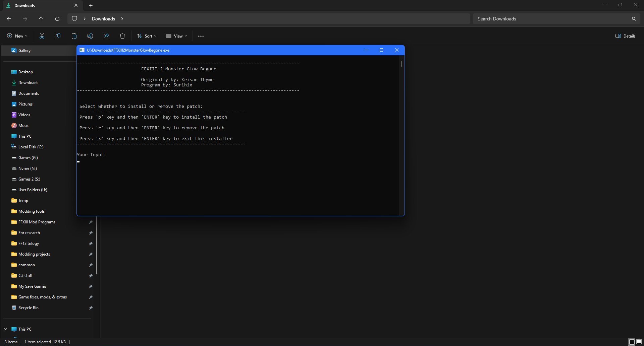Viewport: 644px width, 346px height.
Task: Refresh the Downloads folder view
Action: pos(57,19)
